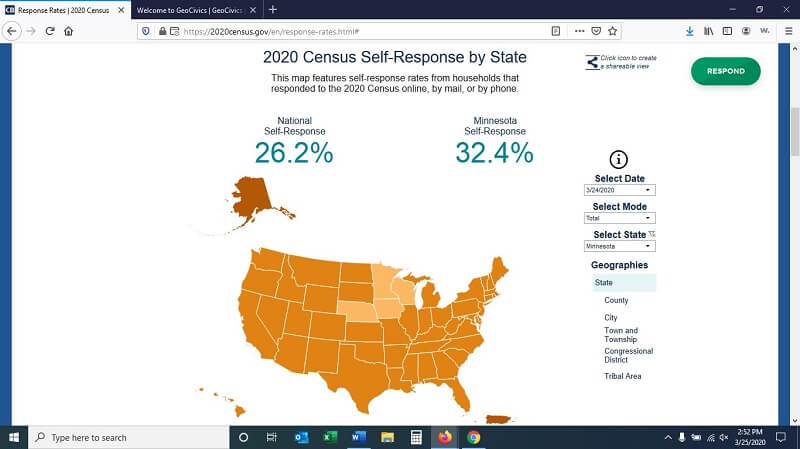Open the information icon above Select Date
Screen dimensions: 800x449
point(619,159)
